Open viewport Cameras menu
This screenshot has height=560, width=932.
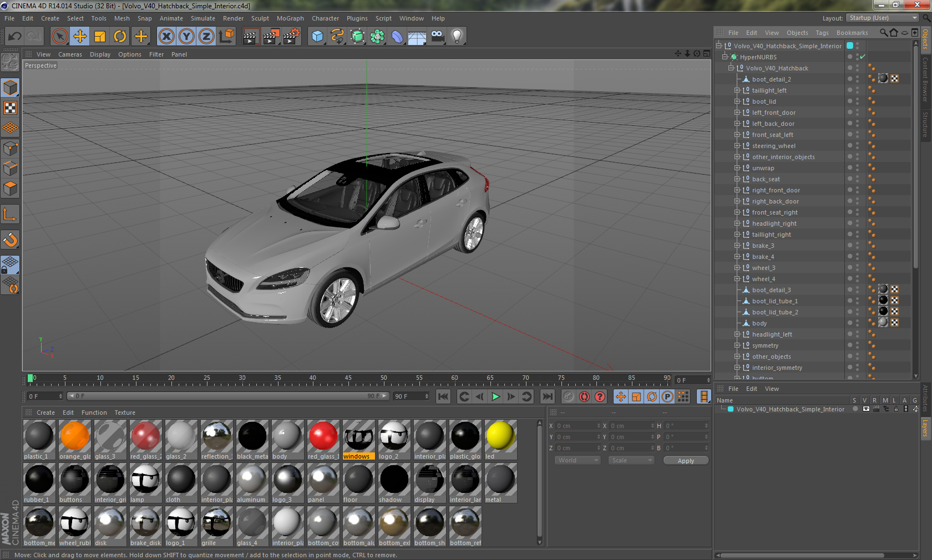[70, 54]
